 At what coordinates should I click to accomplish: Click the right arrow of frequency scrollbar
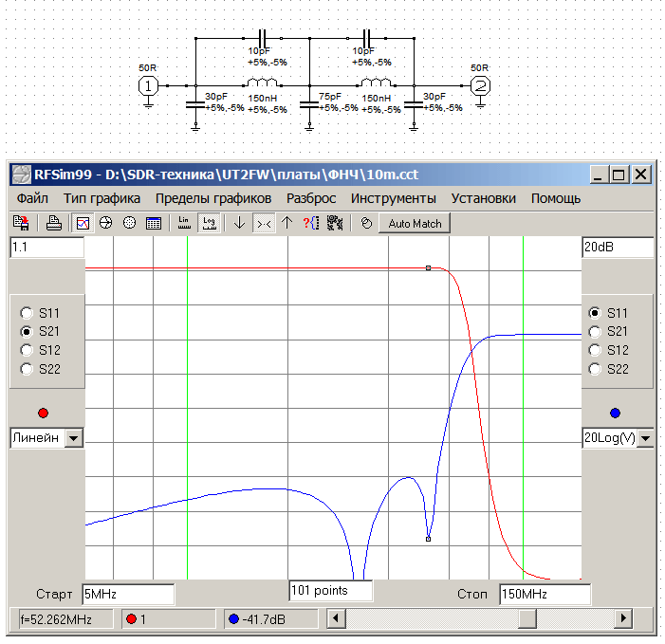(x=623, y=618)
